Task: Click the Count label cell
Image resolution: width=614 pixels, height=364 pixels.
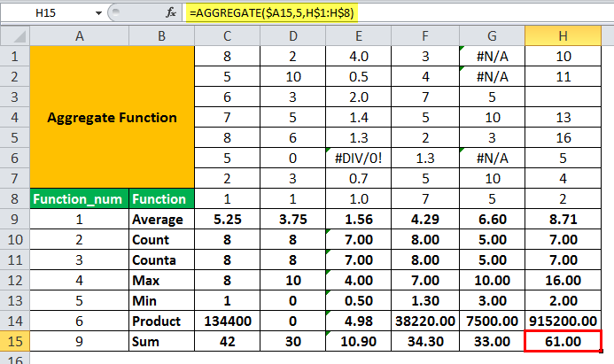Action: (162, 239)
